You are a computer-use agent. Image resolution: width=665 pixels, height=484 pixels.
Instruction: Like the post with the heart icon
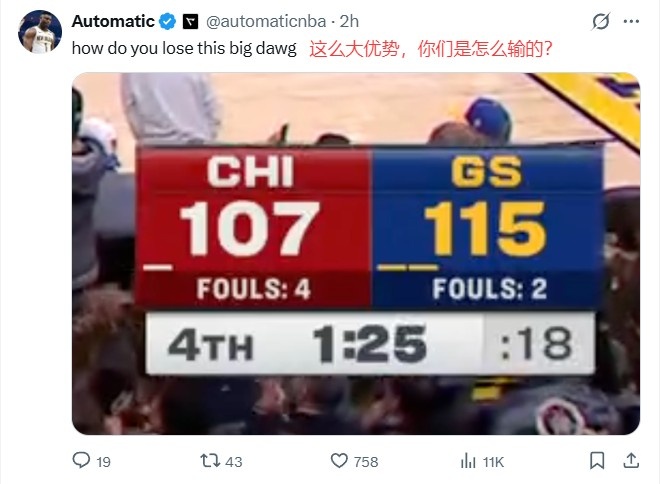(339, 461)
